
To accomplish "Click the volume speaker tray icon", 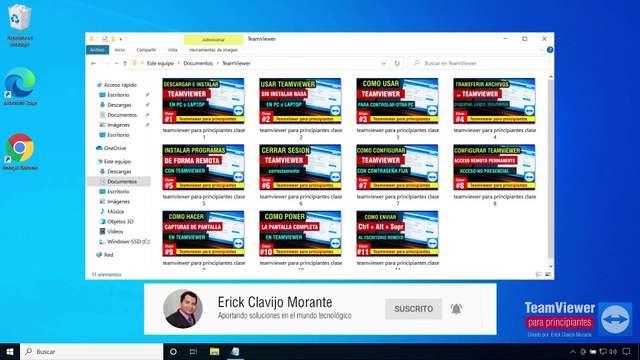I will (613, 351).
